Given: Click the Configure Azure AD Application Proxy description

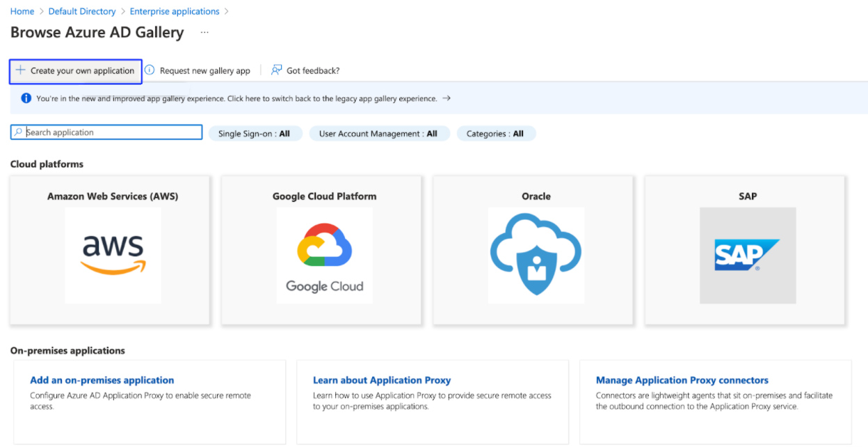Looking at the screenshot, I should [x=140, y=401].
